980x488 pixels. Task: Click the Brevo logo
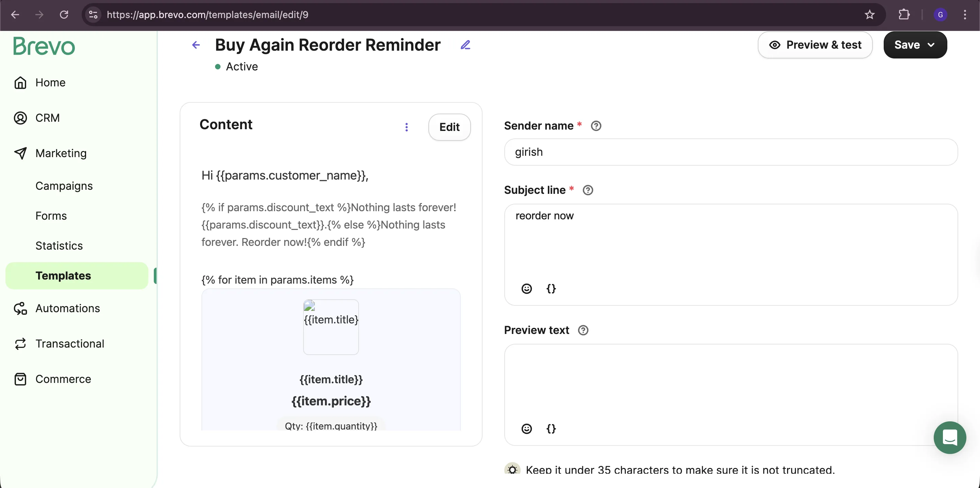tap(44, 46)
